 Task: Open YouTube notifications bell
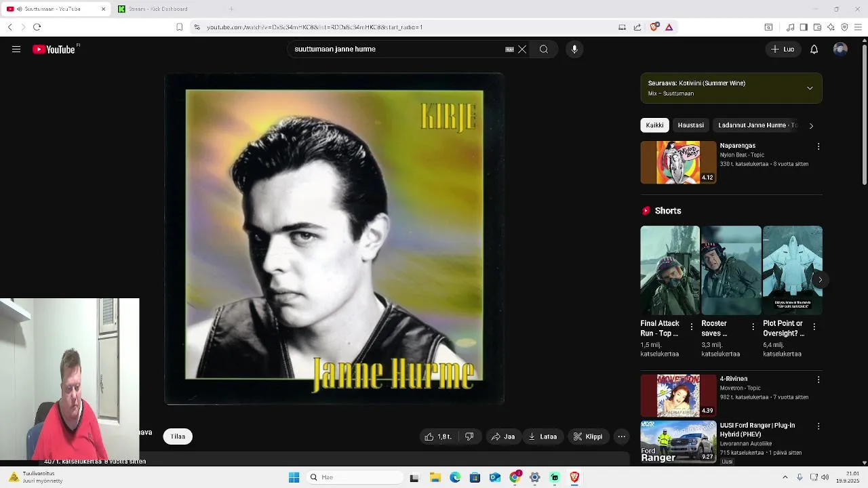point(814,49)
